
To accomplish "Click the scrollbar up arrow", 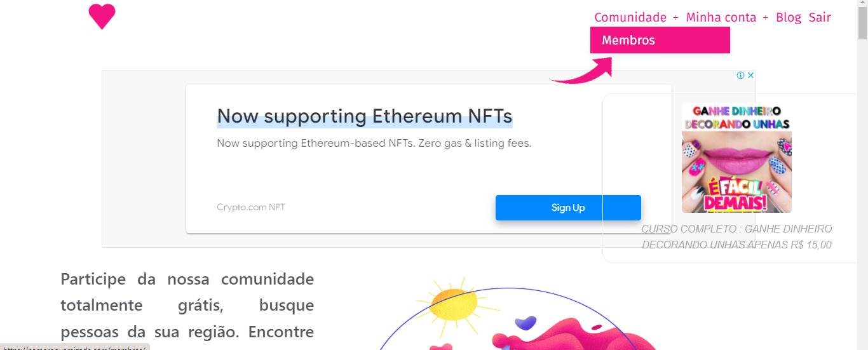I will coord(862,5).
